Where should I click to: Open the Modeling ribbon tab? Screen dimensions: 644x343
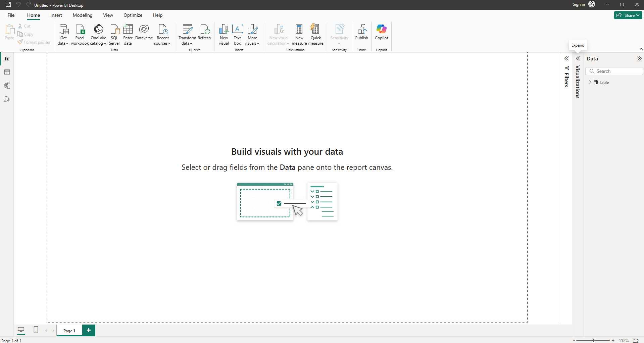pos(82,15)
